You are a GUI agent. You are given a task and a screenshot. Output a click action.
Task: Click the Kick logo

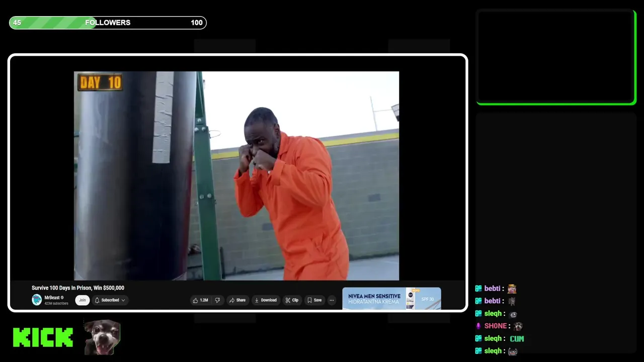click(43, 337)
